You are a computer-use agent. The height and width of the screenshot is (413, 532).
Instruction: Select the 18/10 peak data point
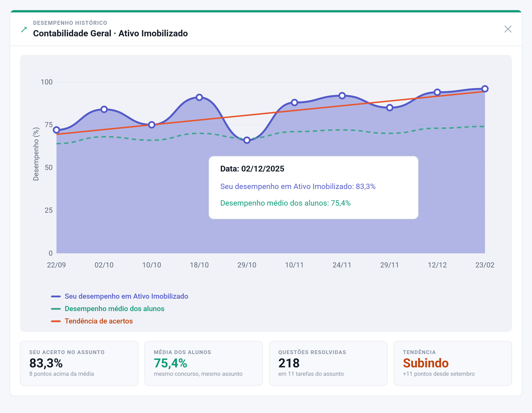[x=199, y=97]
